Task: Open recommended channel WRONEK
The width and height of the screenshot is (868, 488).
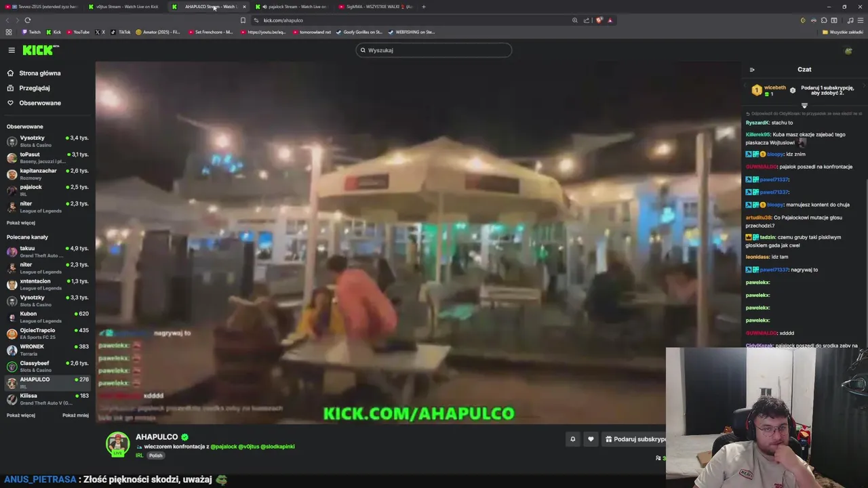Action: 47,350
